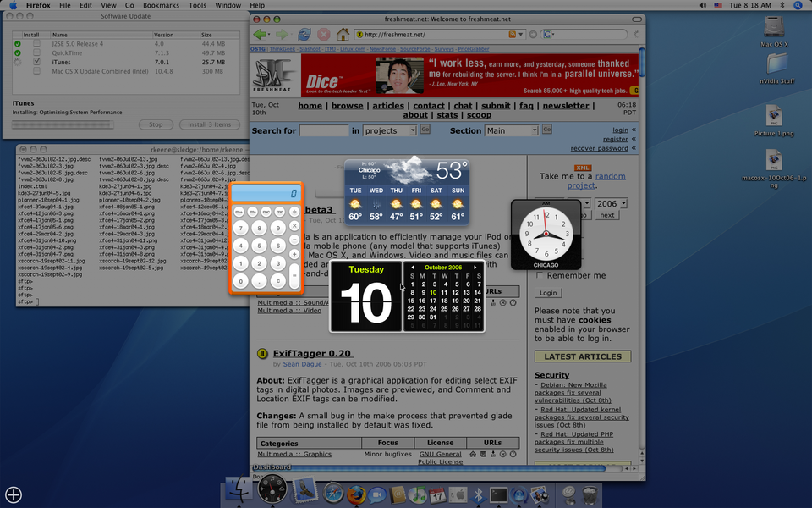Click the red Stop loading icon in Firefox
Screen dimensions: 812x508
tap(324, 35)
